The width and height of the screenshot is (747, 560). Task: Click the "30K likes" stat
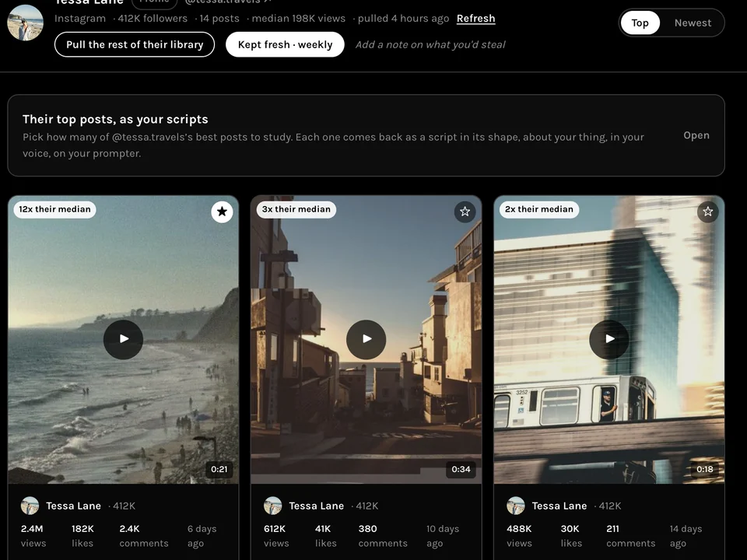(571, 536)
